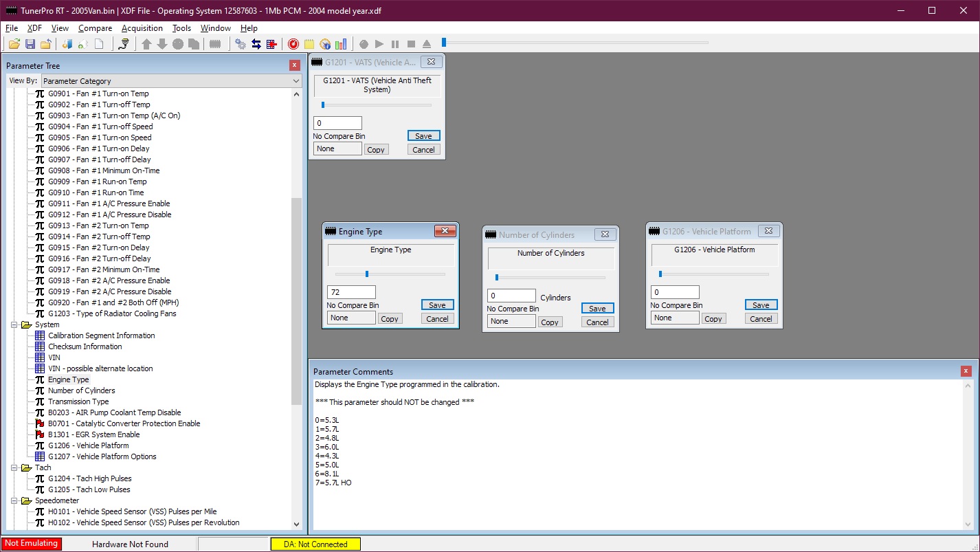Click the table with red arrow icon
Viewport: 980px width, 552px height.
pos(272,44)
